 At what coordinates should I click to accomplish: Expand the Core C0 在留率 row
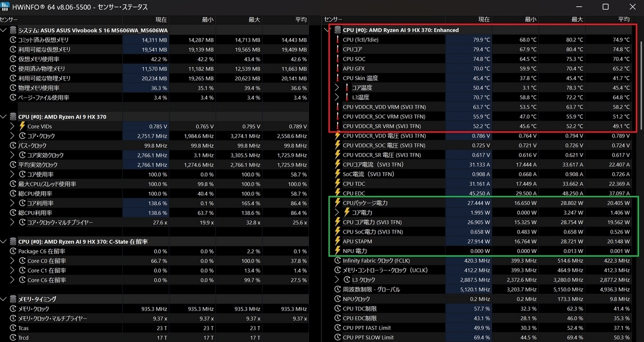tap(13, 261)
